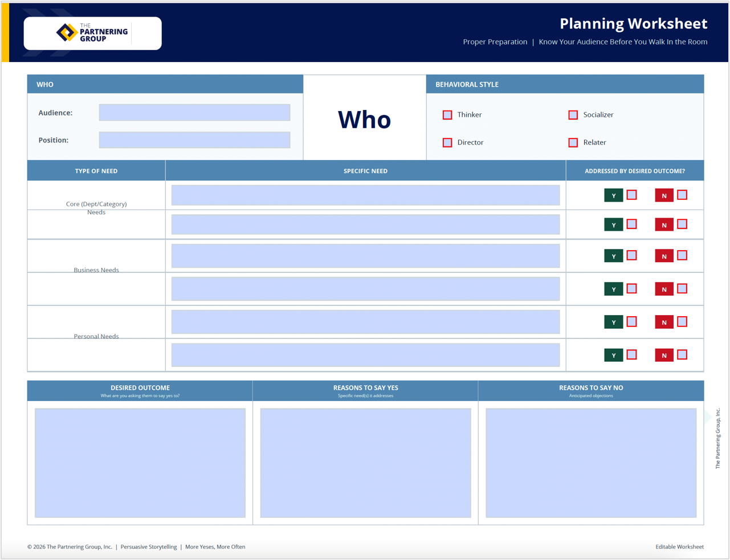Click the first Core Needs specific need field
The width and height of the screenshot is (730, 560).
pyautogui.click(x=365, y=195)
